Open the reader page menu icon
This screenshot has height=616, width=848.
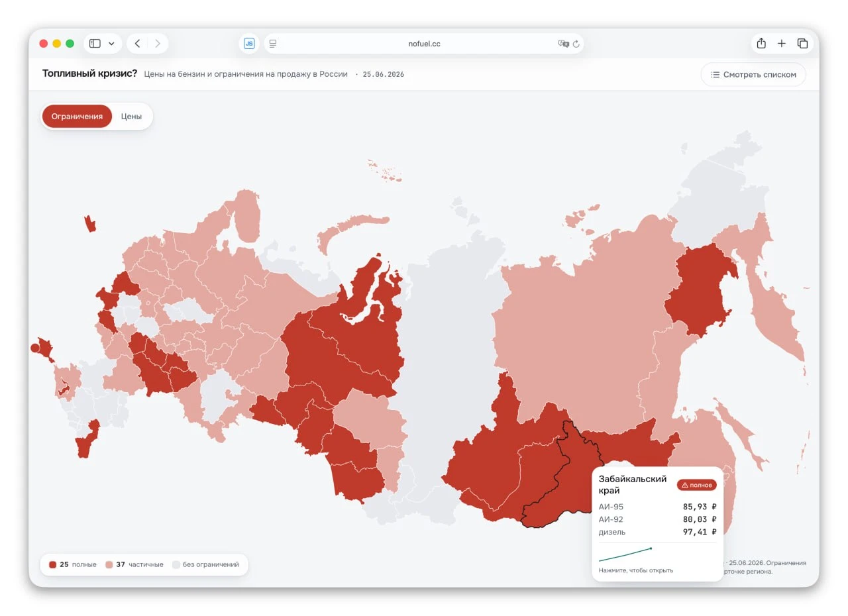point(273,44)
